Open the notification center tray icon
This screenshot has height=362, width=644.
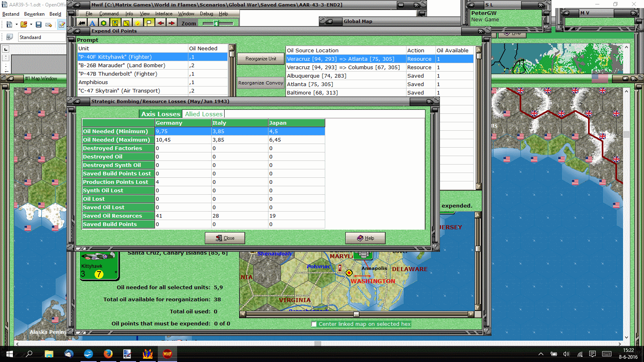592,354
